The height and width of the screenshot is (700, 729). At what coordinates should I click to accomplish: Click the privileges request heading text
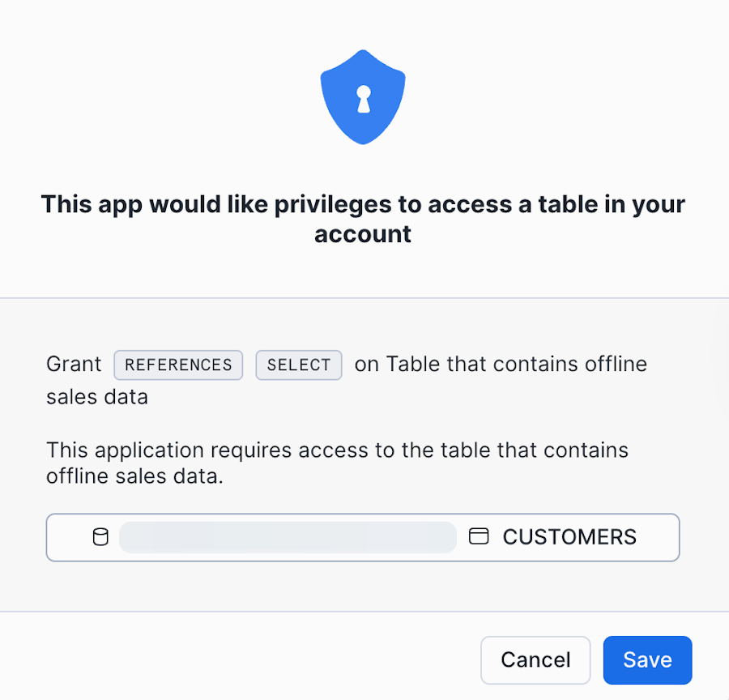point(363,204)
